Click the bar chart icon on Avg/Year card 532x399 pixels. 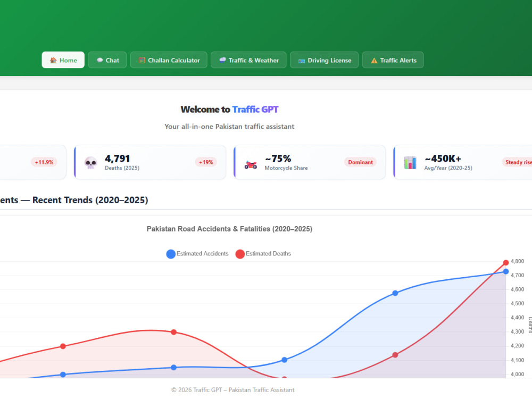410,163
